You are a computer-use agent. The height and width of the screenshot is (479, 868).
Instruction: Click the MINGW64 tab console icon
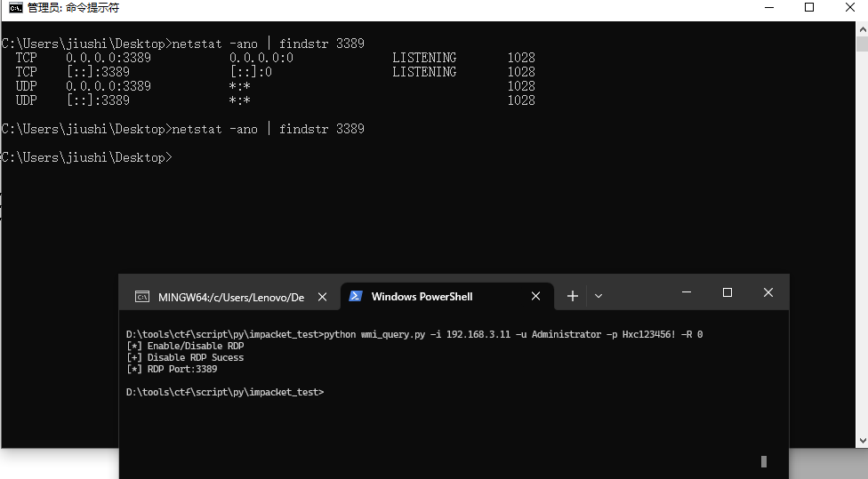[x=142, y=297]
